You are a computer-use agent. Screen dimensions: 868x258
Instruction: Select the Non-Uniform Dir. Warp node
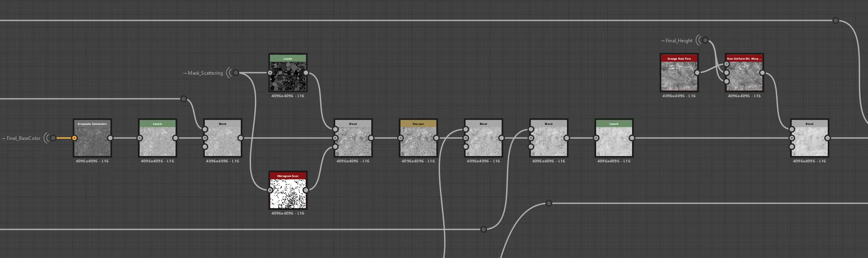tap(744, 73)
